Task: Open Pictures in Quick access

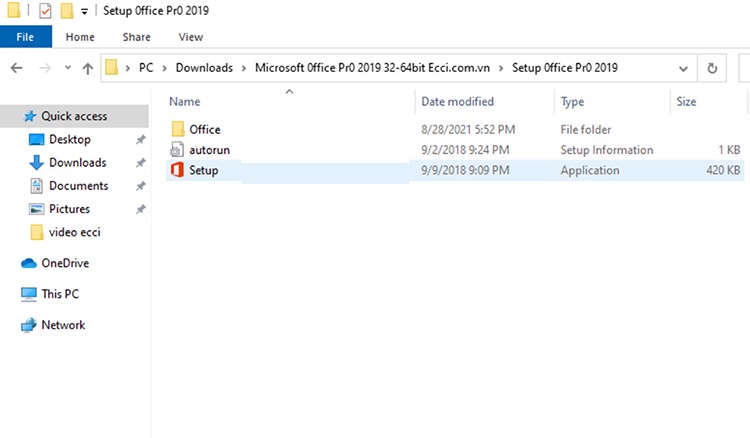Action: [69, 209]
